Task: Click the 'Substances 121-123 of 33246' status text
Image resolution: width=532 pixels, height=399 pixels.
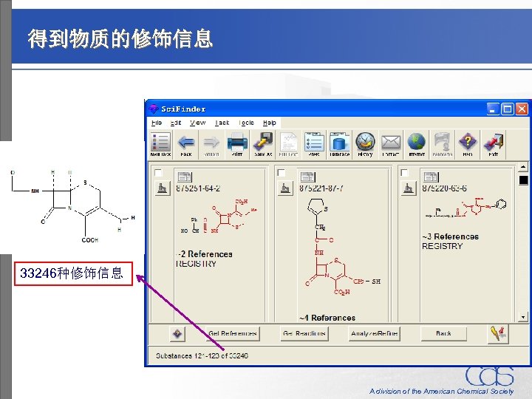Action: pyautogui.click(x=202, y=355)
